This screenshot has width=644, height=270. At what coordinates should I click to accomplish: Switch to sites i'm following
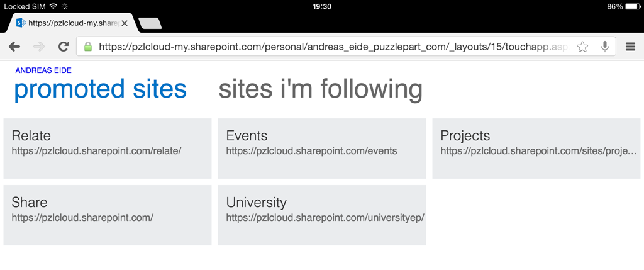pyautogui.click(x=320, y=89)
